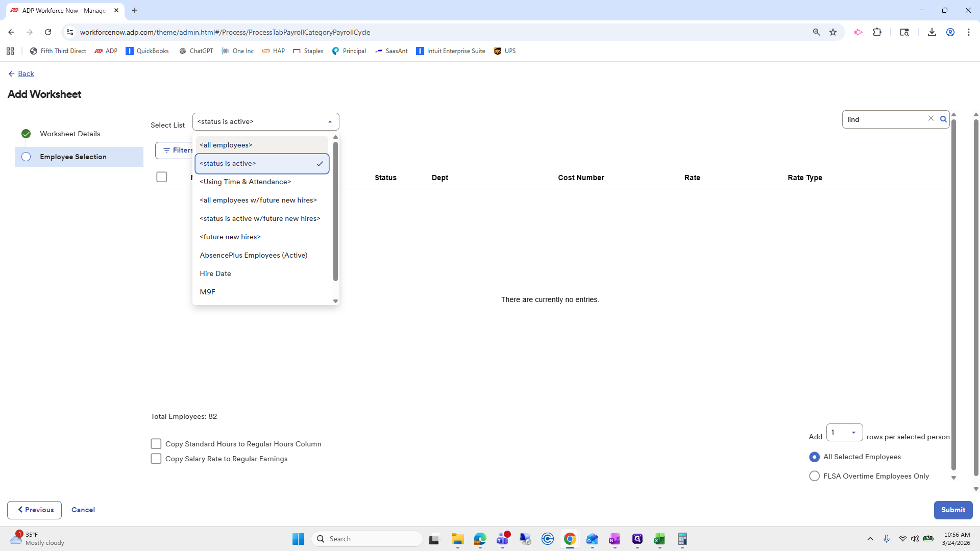The width and height of the screenshot is (980, 551).
Task: Click the dropdown list scroll-down arrow
Action: tap(335, 301)
